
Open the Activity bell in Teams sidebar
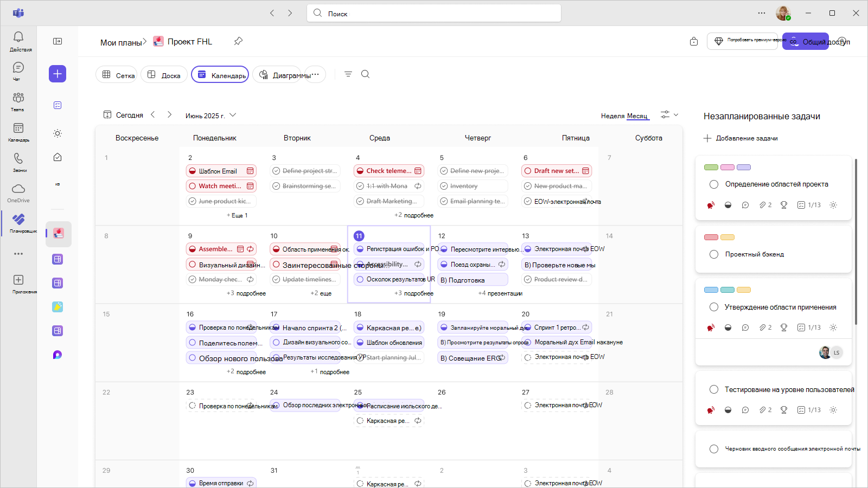[18, 37]
